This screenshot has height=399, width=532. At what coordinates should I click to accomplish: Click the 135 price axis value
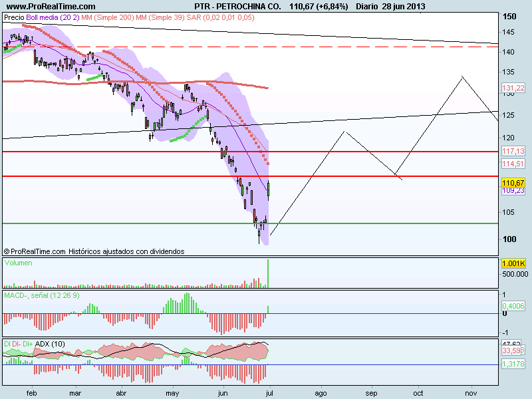[508, 72]
